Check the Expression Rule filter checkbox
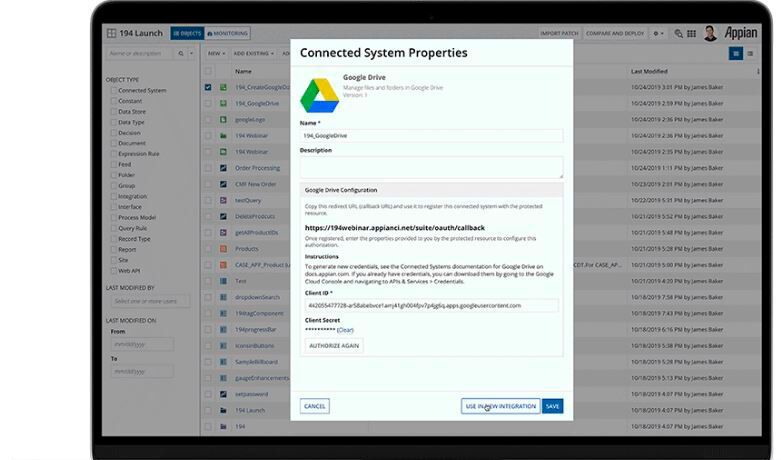The height and width of the screenshot is (460, 781). click(x=114, y=154)
